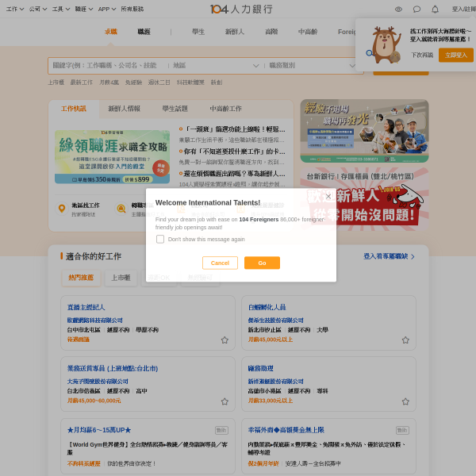Click the deer mascot in the login popup
The height and width of the screenshot is (476, 476).
point(384,44)
